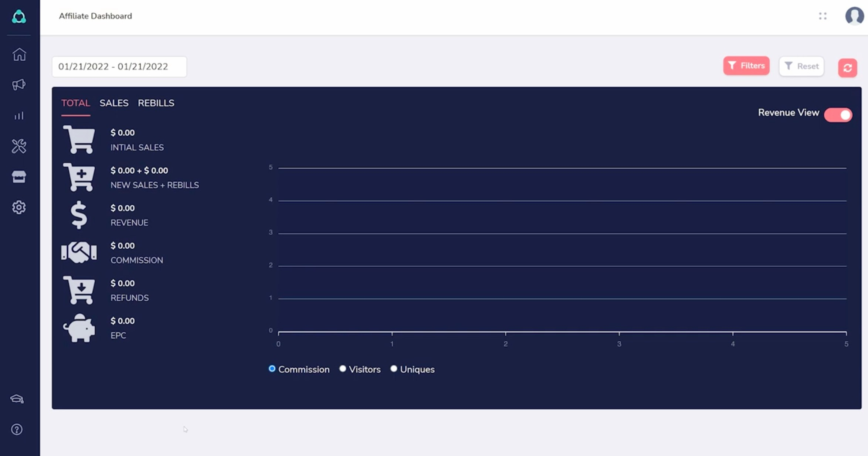The image size is (868, 456).
Task: Toggle the Revenue View switch
Action: tap(838, 115)
